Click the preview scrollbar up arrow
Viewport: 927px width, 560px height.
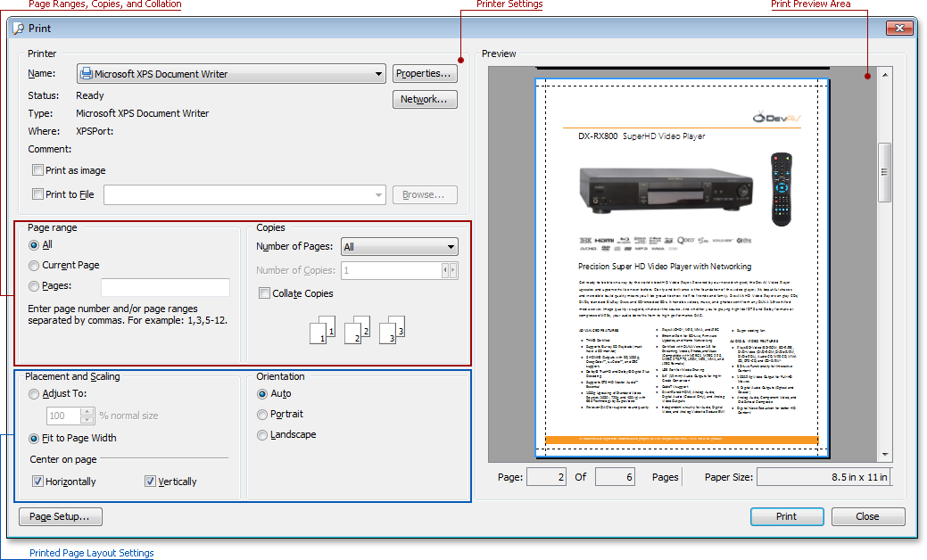click(x=885, y=76)
